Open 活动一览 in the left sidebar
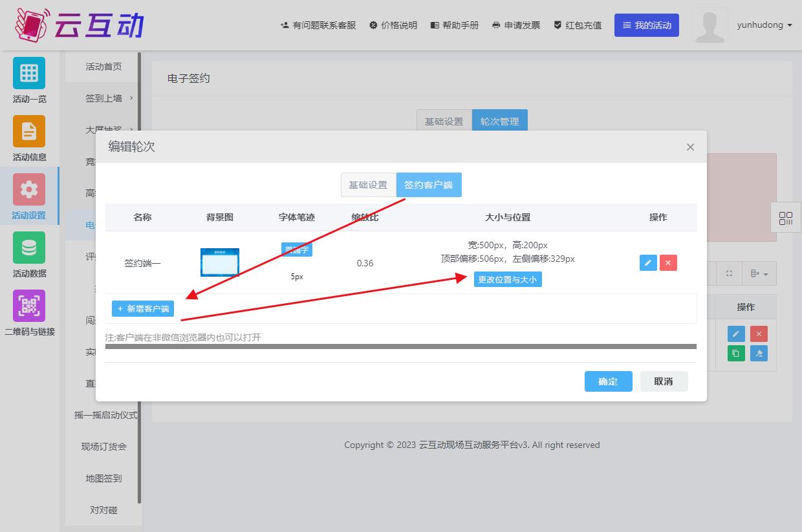The height and width of the screenshot is (532, 802). [29, 73]
